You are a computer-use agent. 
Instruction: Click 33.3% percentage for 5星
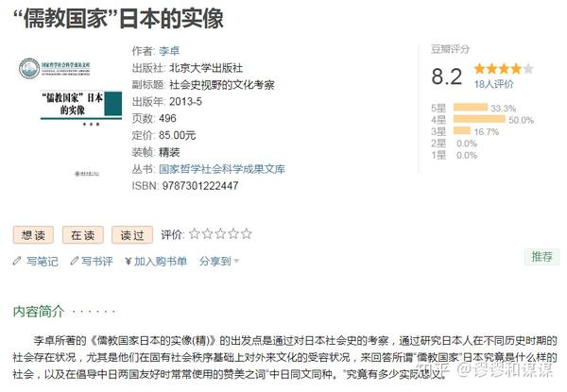(503, 108)
